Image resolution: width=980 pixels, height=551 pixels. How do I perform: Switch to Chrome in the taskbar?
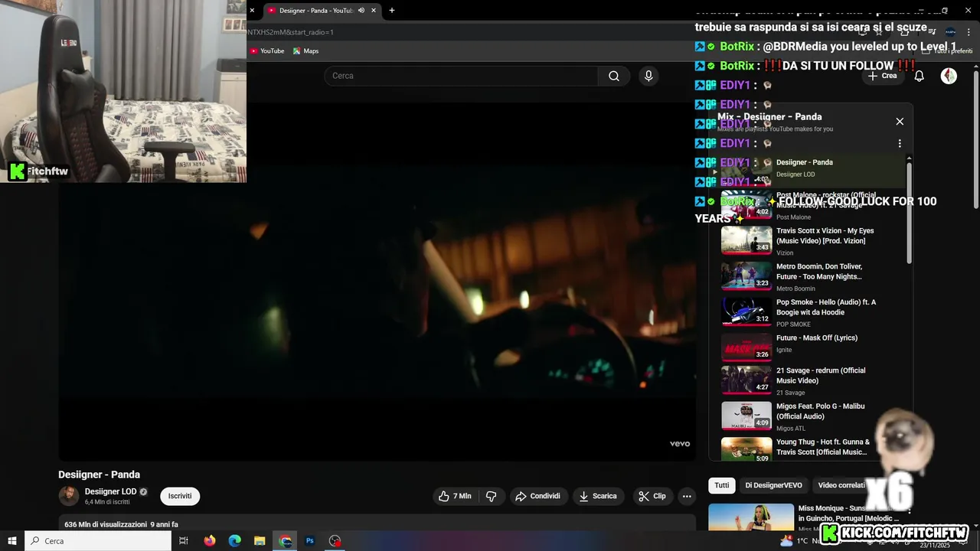coord(286,541)
